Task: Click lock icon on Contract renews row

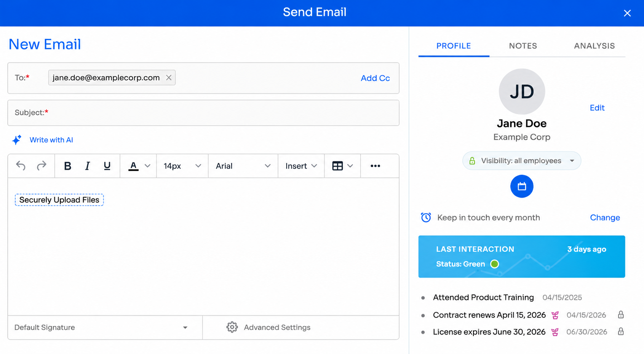Action: (621, 315)
